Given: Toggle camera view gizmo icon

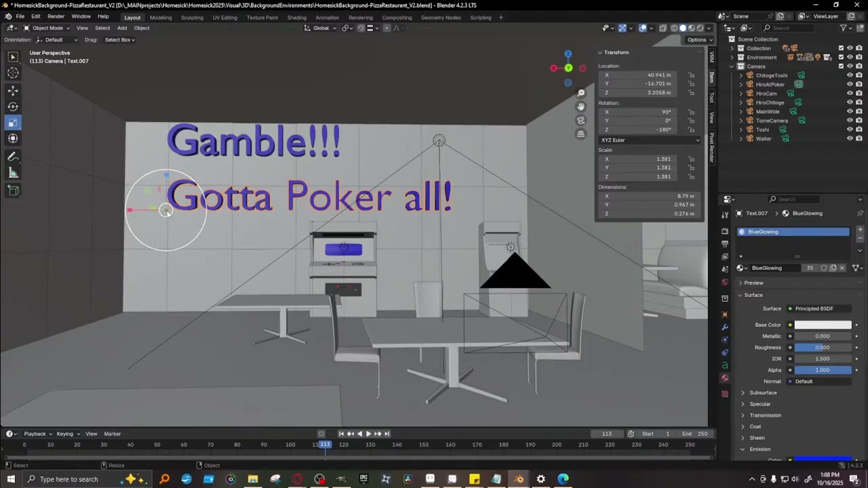Looking at the screenshot, I should 581,121.
